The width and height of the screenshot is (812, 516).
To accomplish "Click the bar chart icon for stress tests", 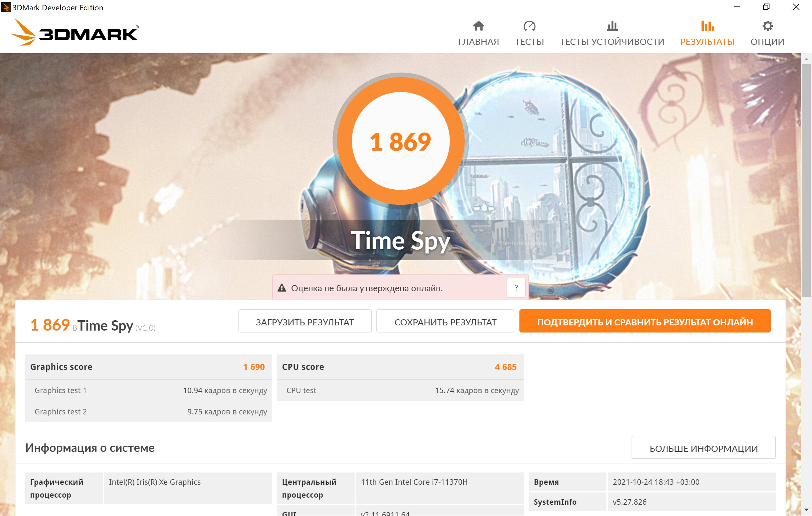I will tap(612, 26).
